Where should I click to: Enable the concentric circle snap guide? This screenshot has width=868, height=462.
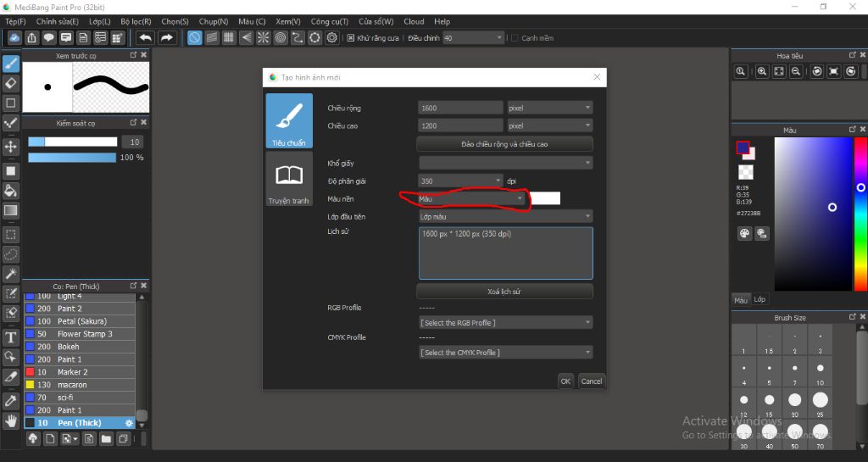[281, 37]
